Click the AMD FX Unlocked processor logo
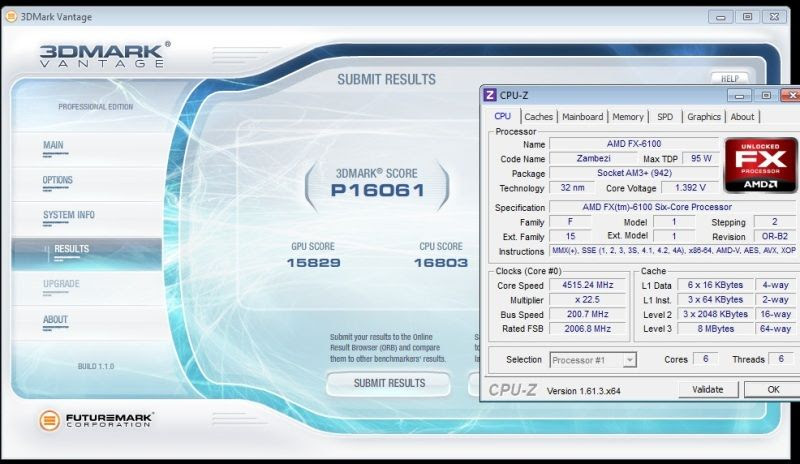The width and height of the screenshot is (800, 464). tap(761, 165)
